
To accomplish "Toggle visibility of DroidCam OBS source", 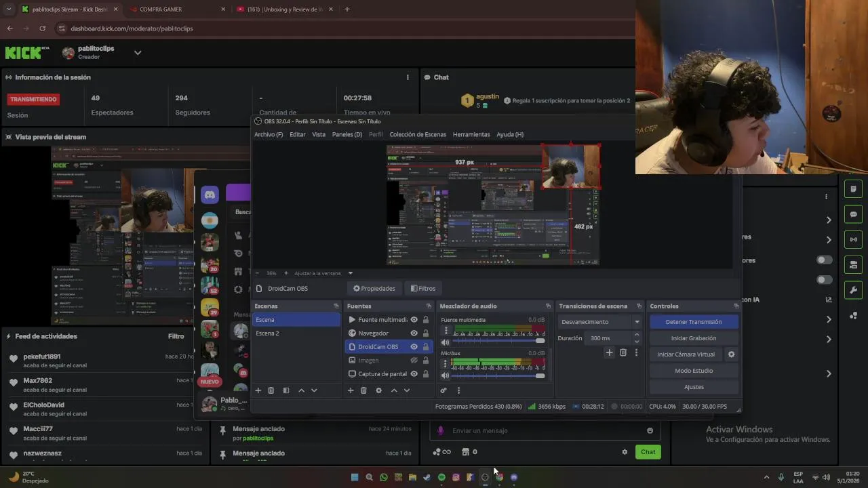I will [x=414, y=347].
